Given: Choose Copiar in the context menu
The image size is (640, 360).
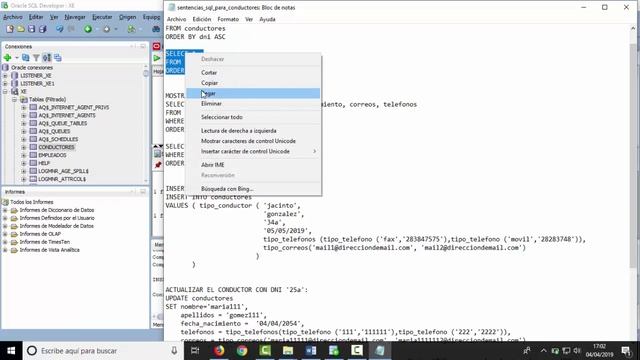Looking at the screenshot, I should tap(253, 83).
